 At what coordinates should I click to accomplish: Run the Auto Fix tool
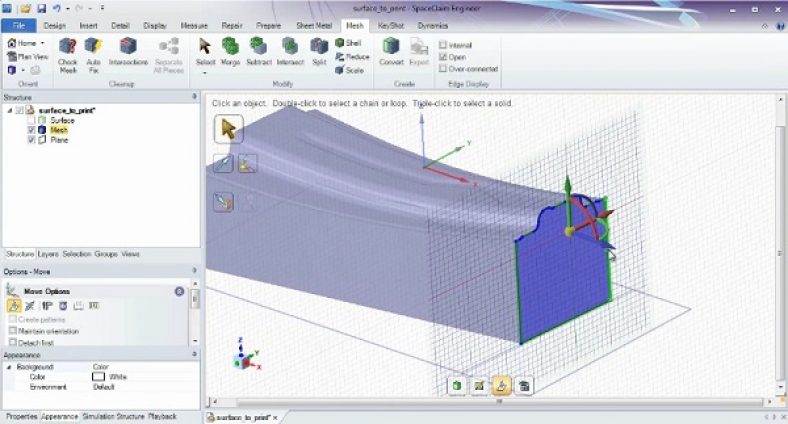(93, 55)
